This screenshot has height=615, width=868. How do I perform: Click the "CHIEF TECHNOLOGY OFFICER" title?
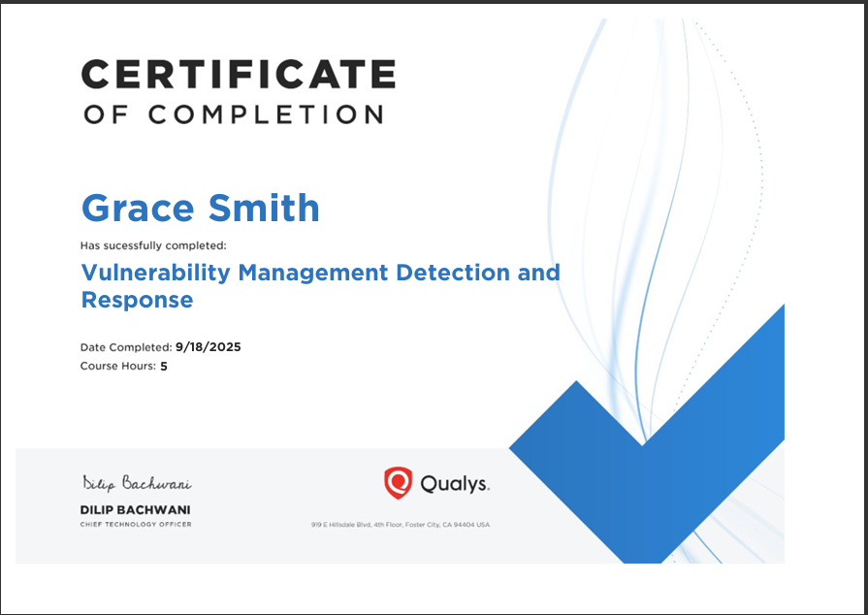[136, 524]
